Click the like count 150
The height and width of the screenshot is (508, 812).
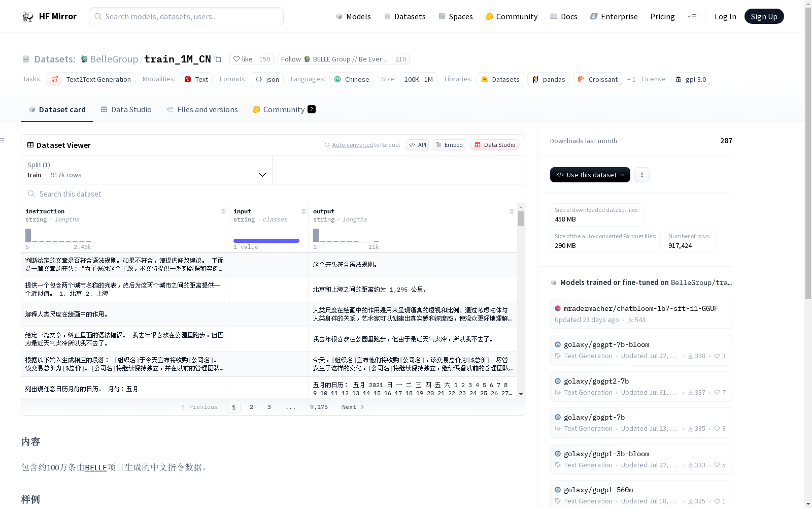point(264,59)
